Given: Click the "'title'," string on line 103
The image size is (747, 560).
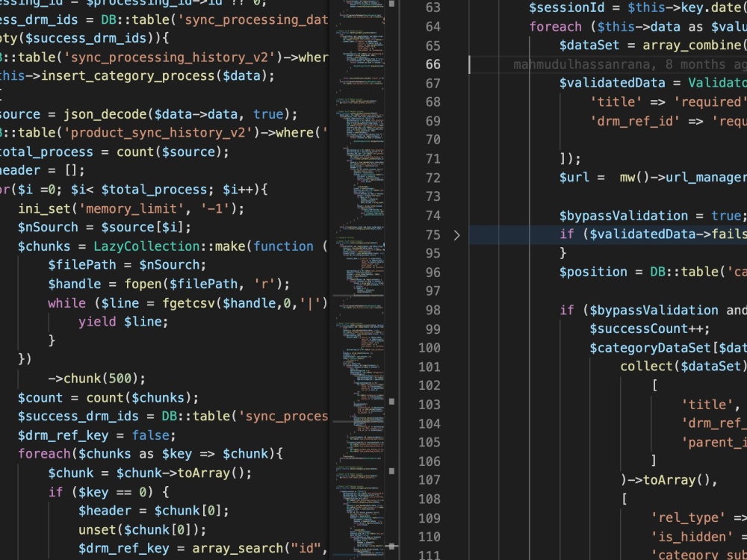Looking at the screenshot, I should coord(710,404).
